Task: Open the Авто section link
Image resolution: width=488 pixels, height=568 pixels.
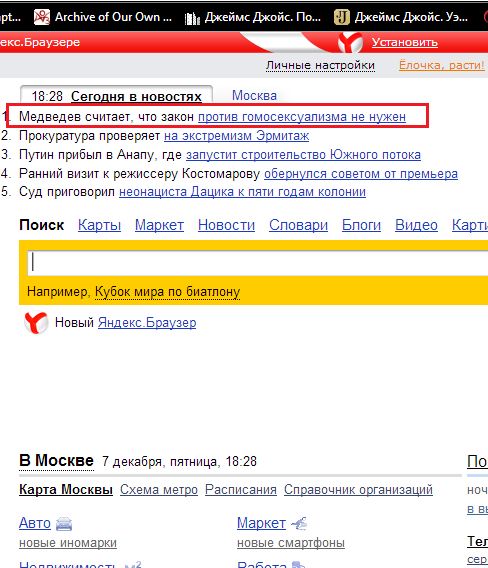Action: point(35,523)
